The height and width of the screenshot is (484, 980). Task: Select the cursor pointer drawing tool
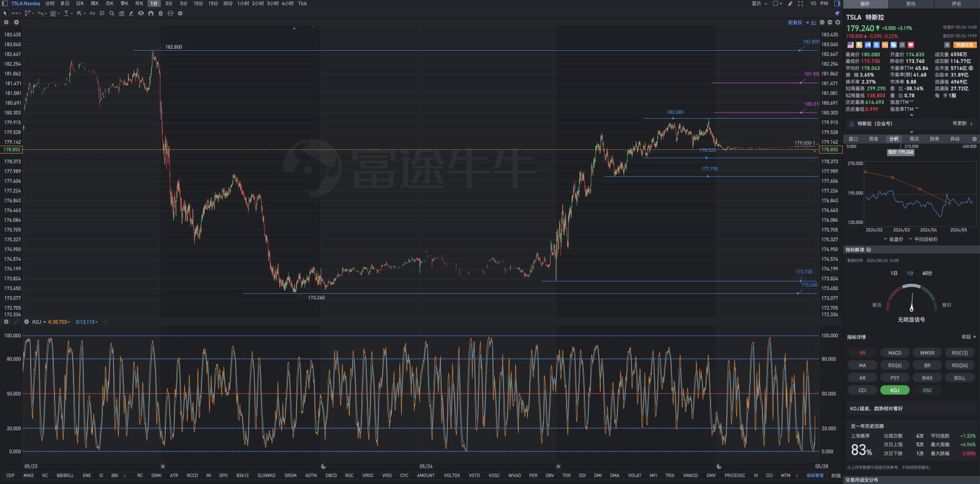click(5, 13)
